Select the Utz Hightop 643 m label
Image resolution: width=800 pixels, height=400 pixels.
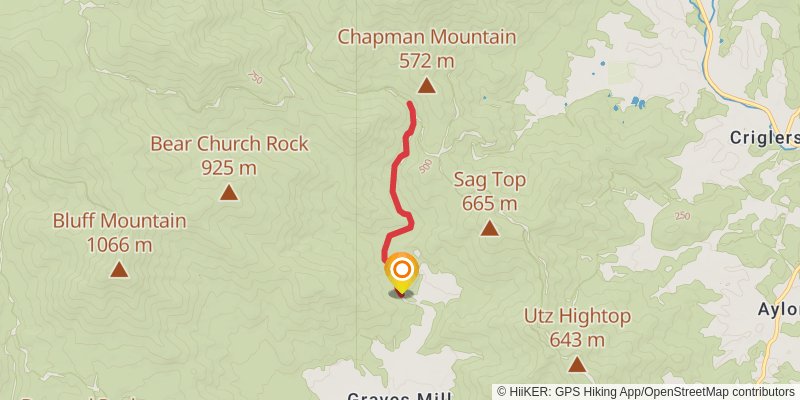(x=577, y=328)
